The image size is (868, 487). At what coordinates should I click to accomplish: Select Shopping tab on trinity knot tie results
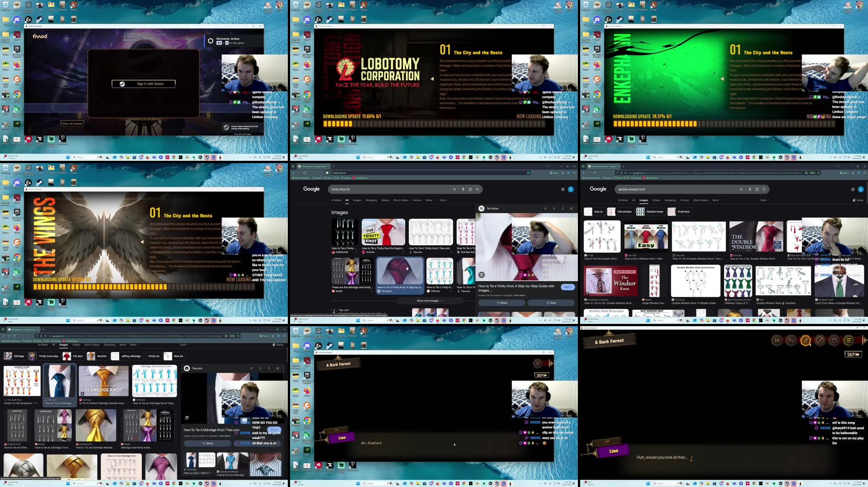pos(371,200)
